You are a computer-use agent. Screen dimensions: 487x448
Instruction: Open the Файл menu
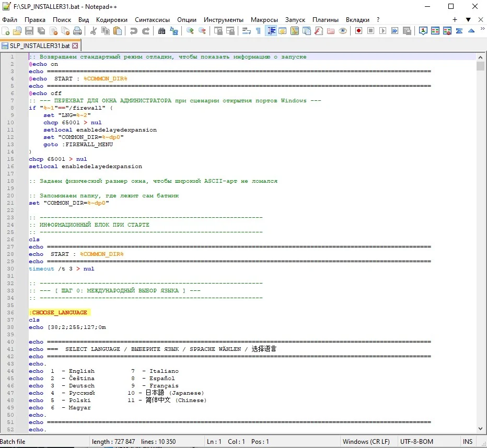[9, 19]
